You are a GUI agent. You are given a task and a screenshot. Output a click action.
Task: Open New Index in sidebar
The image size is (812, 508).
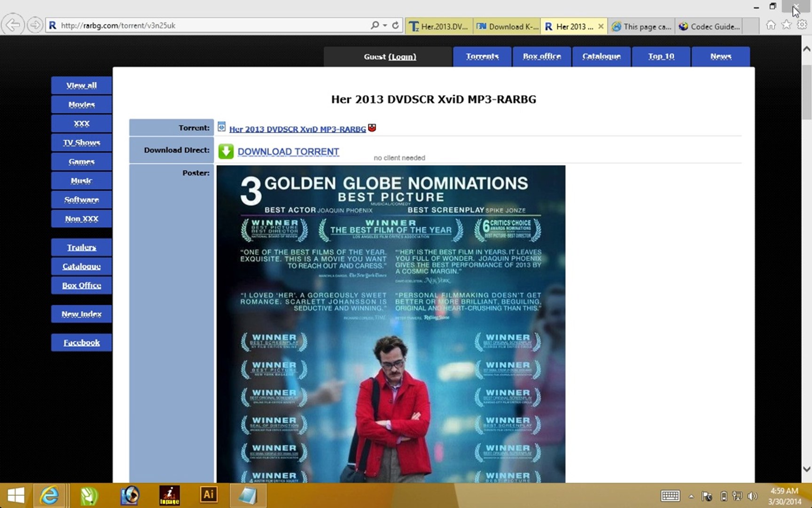coord(82,314)
